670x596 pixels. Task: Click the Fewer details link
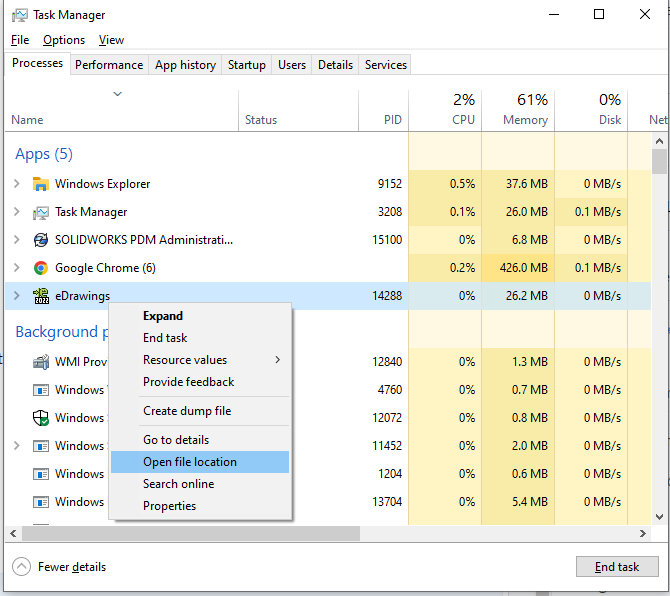pyautogui.click(x=72, y=567)
